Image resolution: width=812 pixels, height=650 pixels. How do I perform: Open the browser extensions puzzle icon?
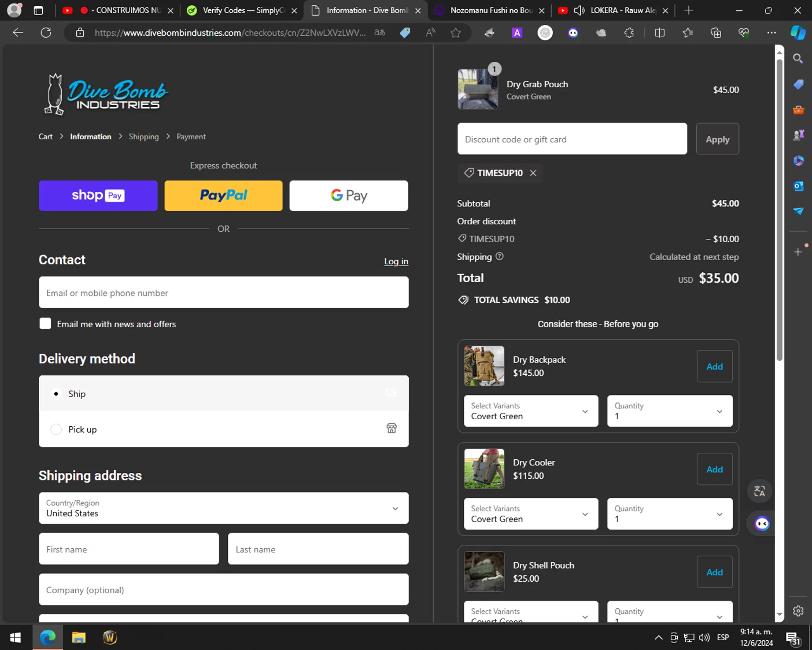pos(629,32)
